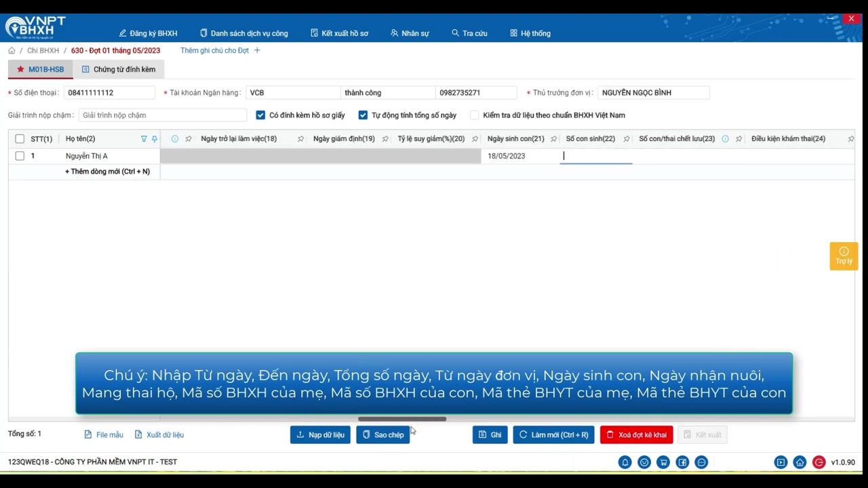Switch to Chứng từ đính kèm tab
The height and width of the screenshot is (488, 868).
tap(119, 69)
